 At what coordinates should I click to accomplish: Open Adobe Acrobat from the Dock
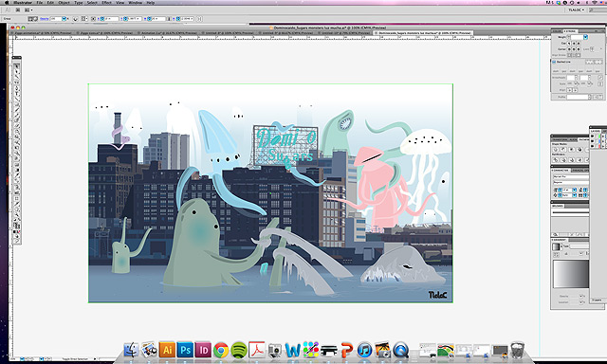point(257,350)
